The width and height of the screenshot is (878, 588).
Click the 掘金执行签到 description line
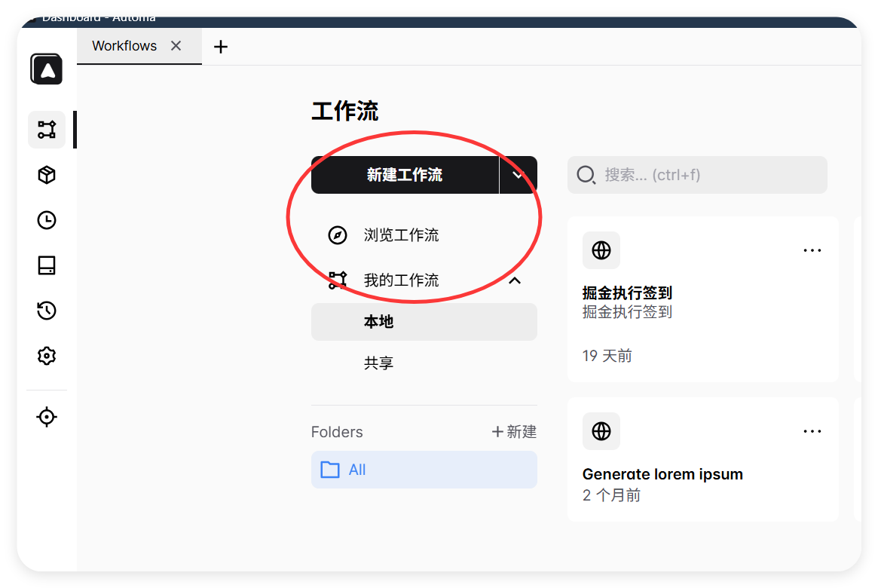[627, 312]
